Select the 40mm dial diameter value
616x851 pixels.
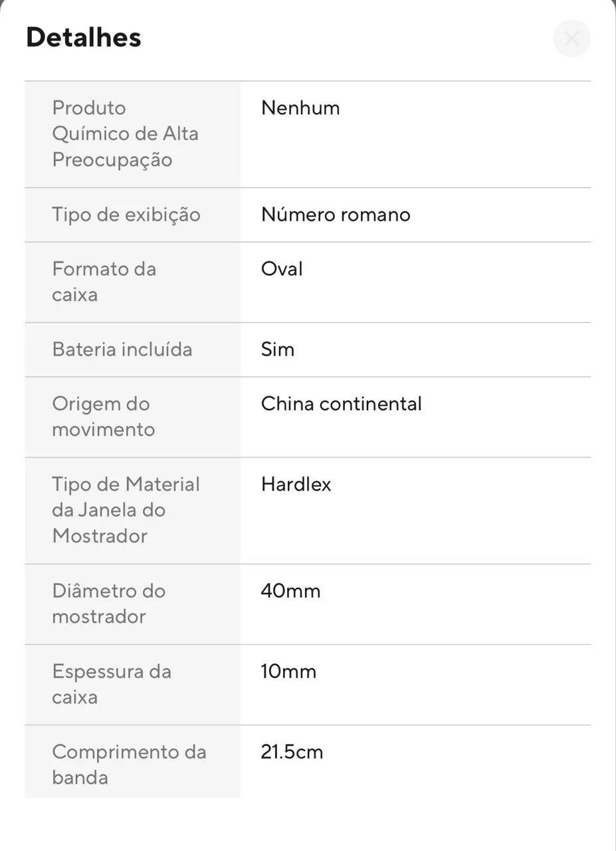pos(291,591)
